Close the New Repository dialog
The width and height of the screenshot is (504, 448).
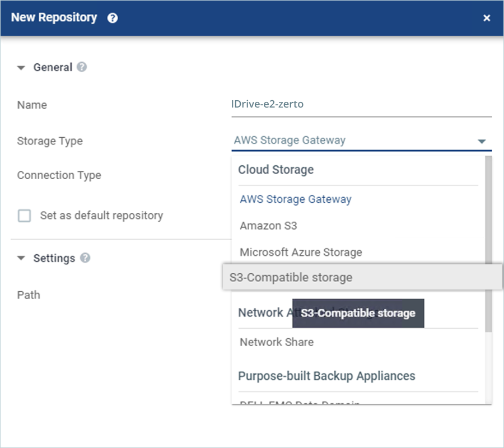pyautogui.click(x=487, y=18)
